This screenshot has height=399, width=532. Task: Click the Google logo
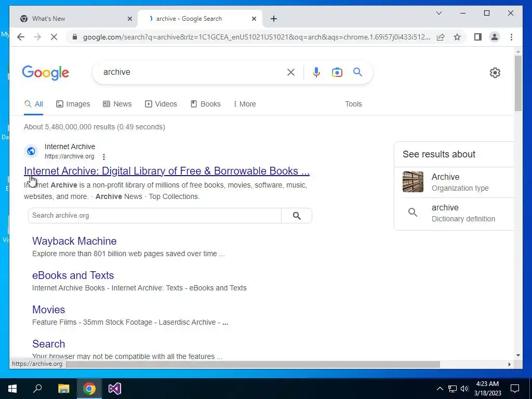[x=46, y=73]
